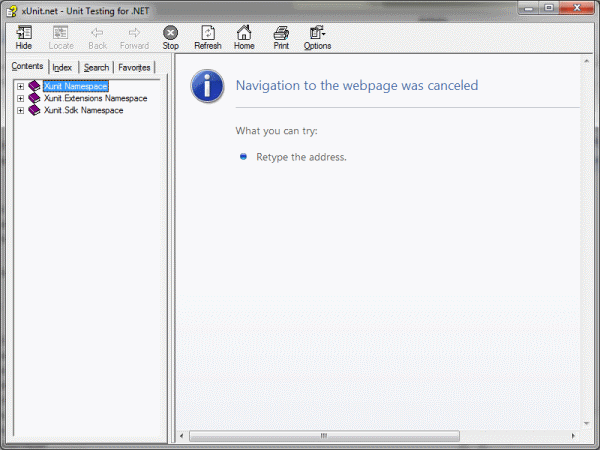
Task: Click the Hide toolbar icon
Action: point(24,33)
